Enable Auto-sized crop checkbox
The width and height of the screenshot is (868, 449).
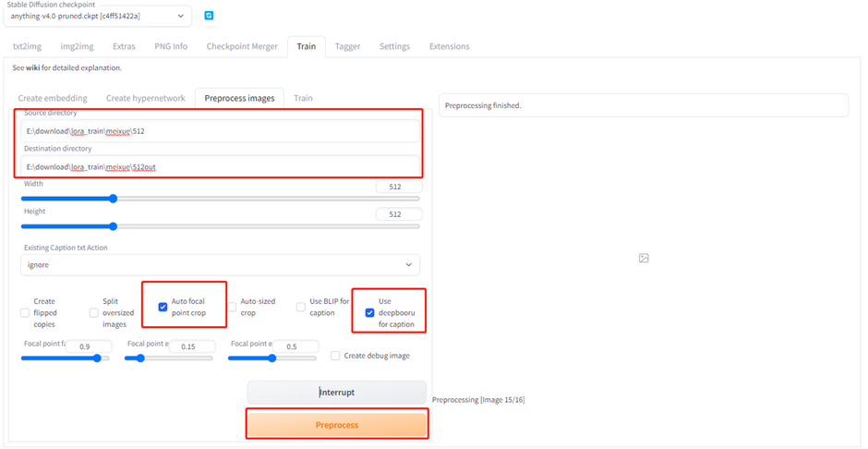pos(232,307)
